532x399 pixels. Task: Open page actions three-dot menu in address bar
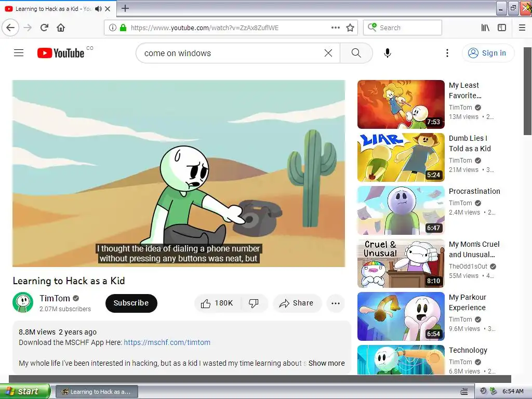(x=335, y=28)
